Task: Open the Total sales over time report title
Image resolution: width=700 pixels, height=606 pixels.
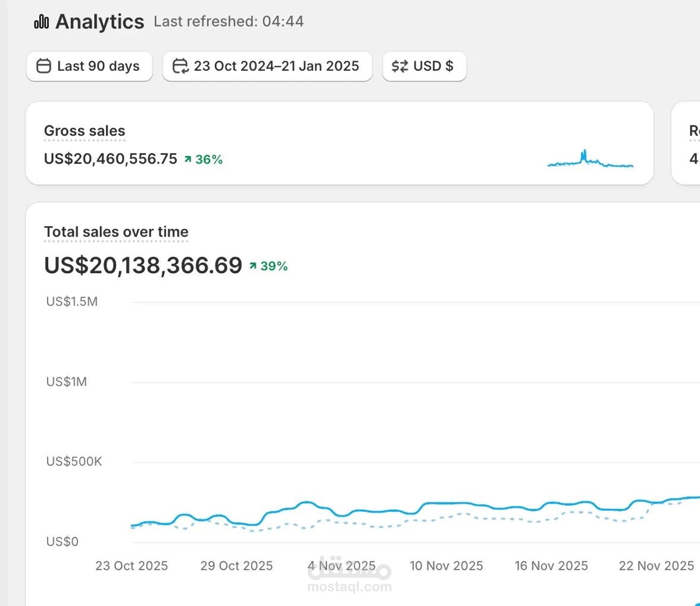Action: [x=116, y=232]
